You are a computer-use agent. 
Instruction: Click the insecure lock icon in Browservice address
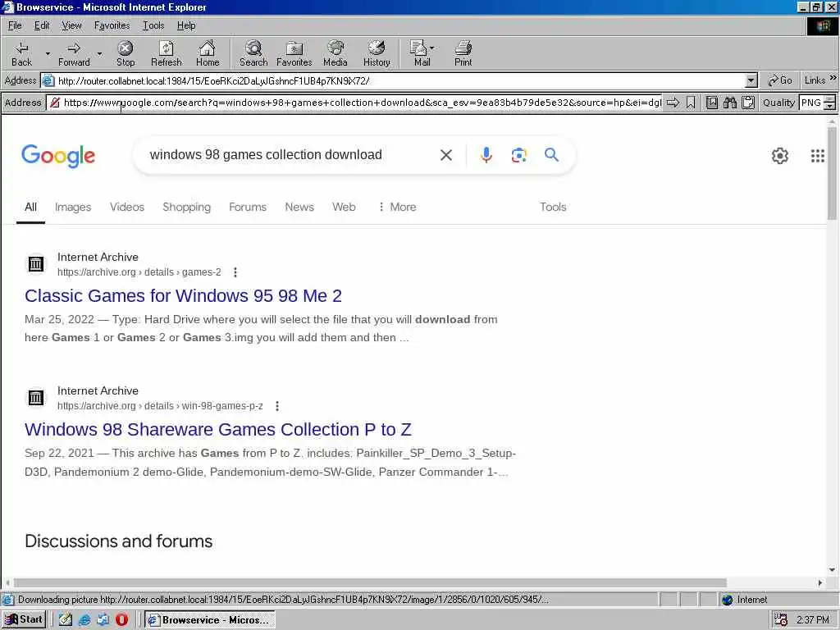tap(54, 103)
